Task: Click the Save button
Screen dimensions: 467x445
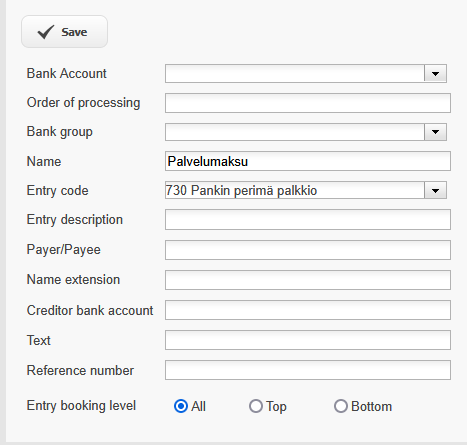Action: tap(64, 32)
